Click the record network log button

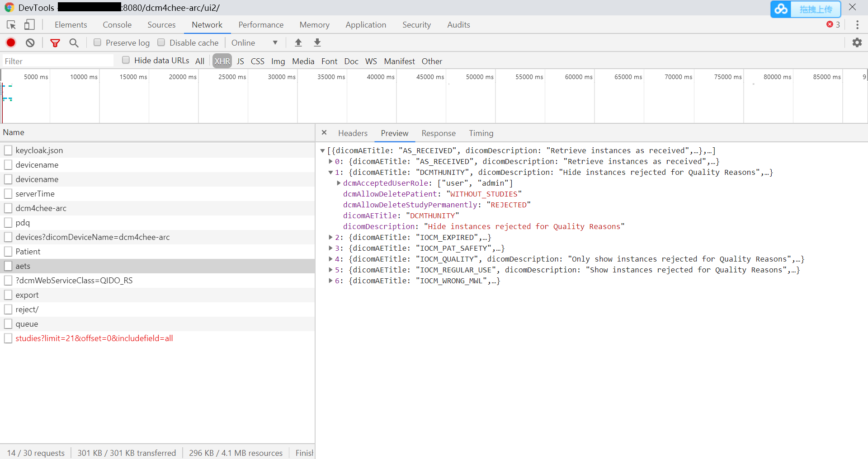(x=10, y=42)
